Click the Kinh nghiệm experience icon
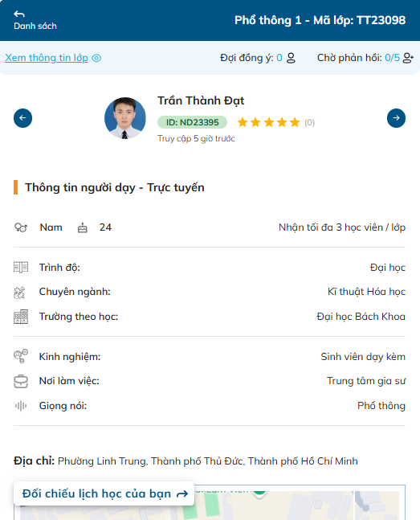This screenshot has width=420, height=520. (21, 356)
